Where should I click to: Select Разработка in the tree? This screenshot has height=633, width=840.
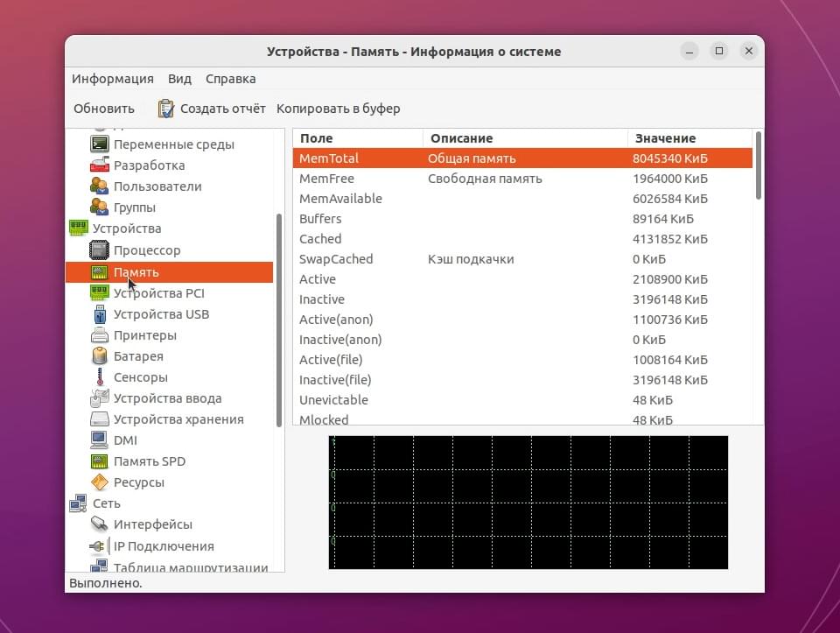click(x=149, y=165)
